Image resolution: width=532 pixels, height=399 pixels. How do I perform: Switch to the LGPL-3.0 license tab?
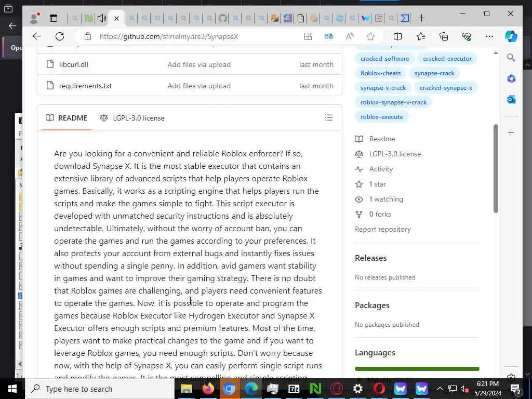tap(132, 118)
